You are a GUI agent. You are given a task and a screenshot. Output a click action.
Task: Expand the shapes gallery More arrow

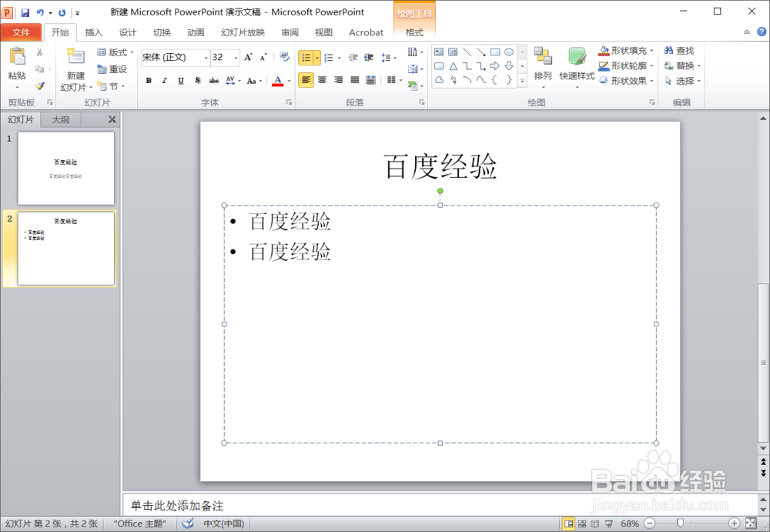523,80
